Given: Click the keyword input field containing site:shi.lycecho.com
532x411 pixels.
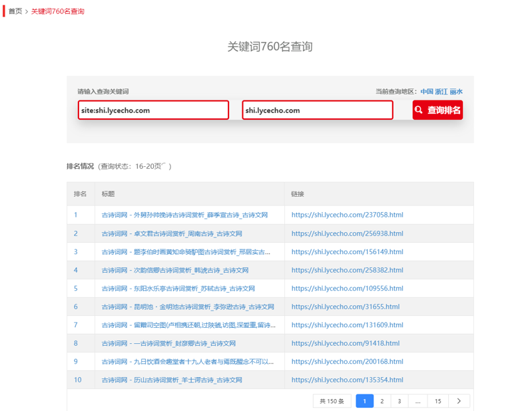Looking at the screenshot, I should point(153,110).
